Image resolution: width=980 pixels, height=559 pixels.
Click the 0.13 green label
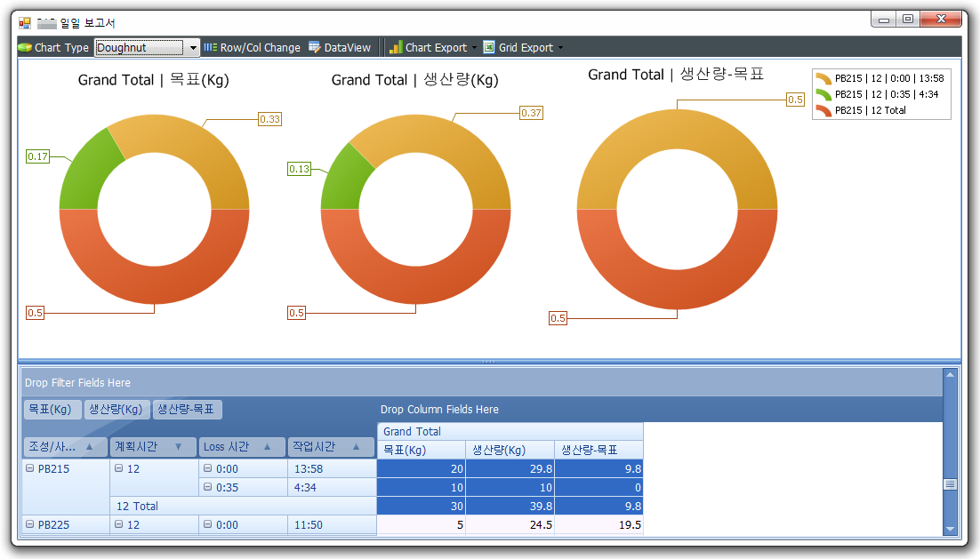click(x=300, y=169)
